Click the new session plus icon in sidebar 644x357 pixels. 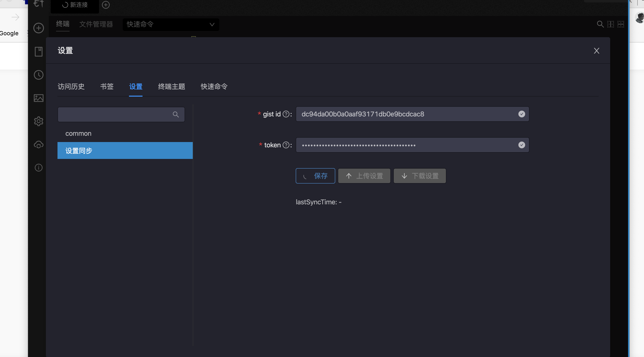click(38, 28)
